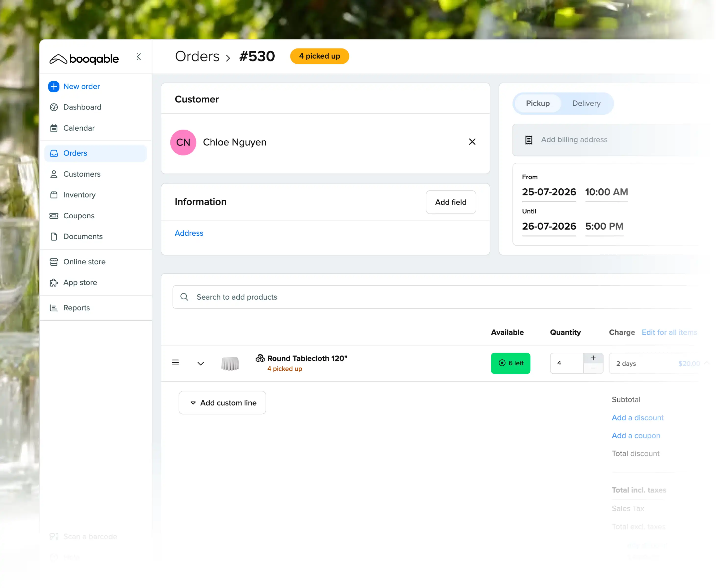
Task: Open the 2 days charge dropdown
Action: pos(659,363)
